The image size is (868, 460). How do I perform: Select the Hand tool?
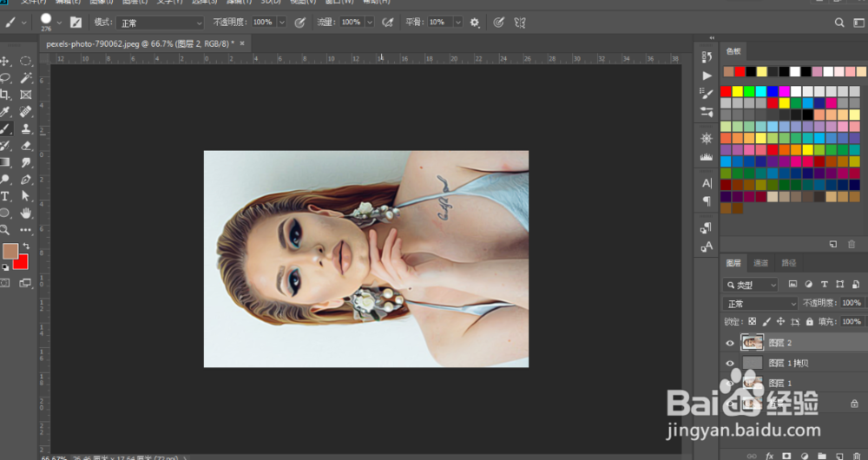click(x=25, y=214)
